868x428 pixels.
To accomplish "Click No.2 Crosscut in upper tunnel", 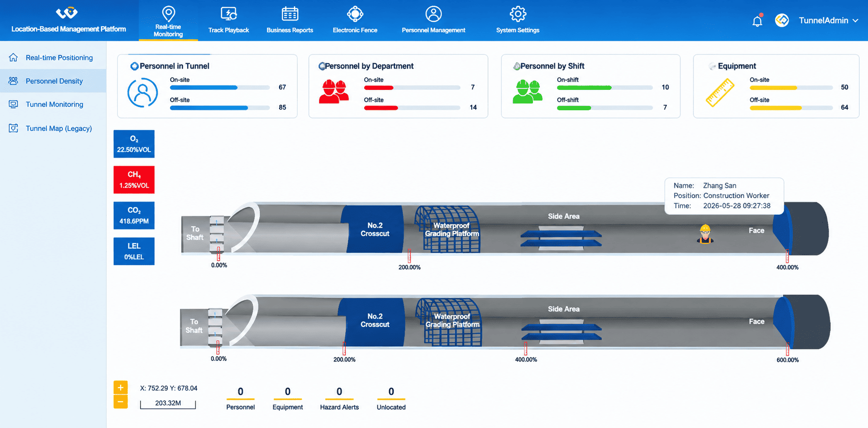I will click(374, 229).
